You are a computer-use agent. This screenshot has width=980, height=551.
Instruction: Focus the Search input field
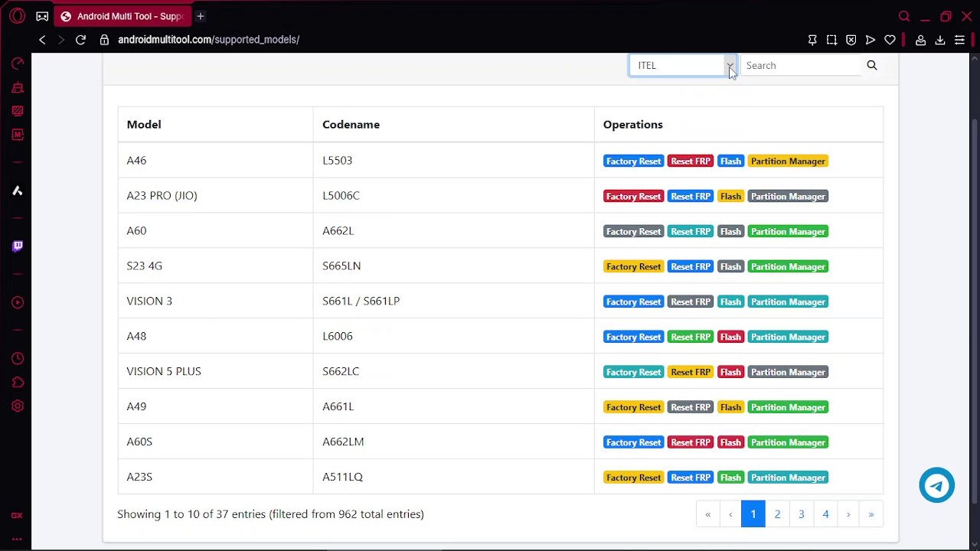tap(802, 65)
